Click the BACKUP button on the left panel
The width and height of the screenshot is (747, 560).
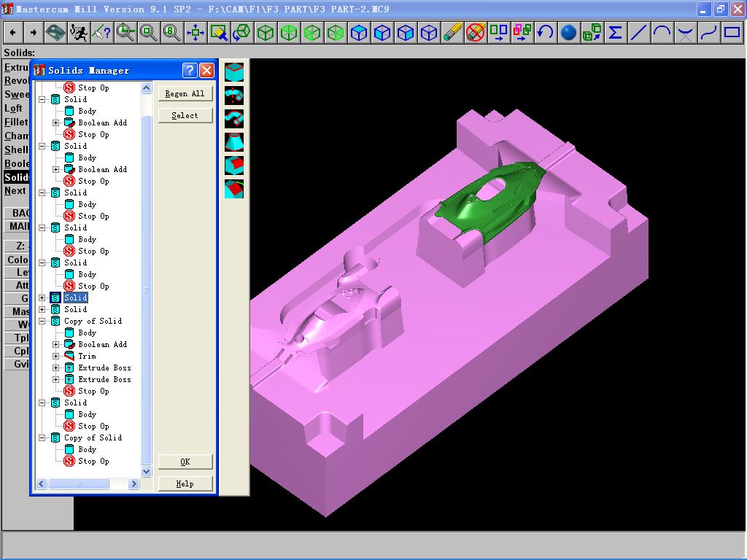(x=18, y=213)
